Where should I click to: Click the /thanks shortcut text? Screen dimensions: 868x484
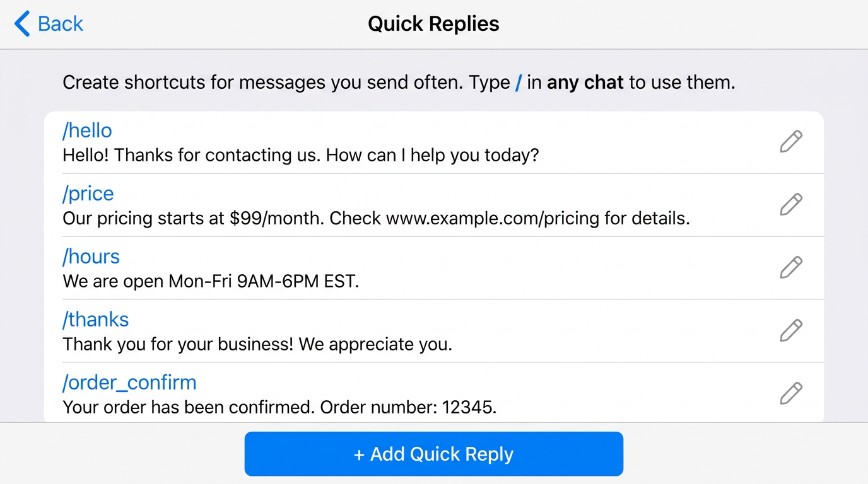95,320
